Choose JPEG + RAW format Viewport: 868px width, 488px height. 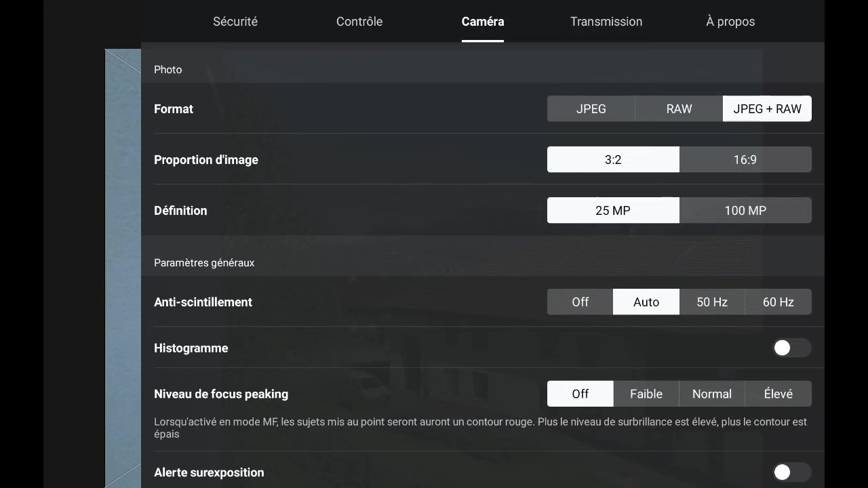click(767, 108)
